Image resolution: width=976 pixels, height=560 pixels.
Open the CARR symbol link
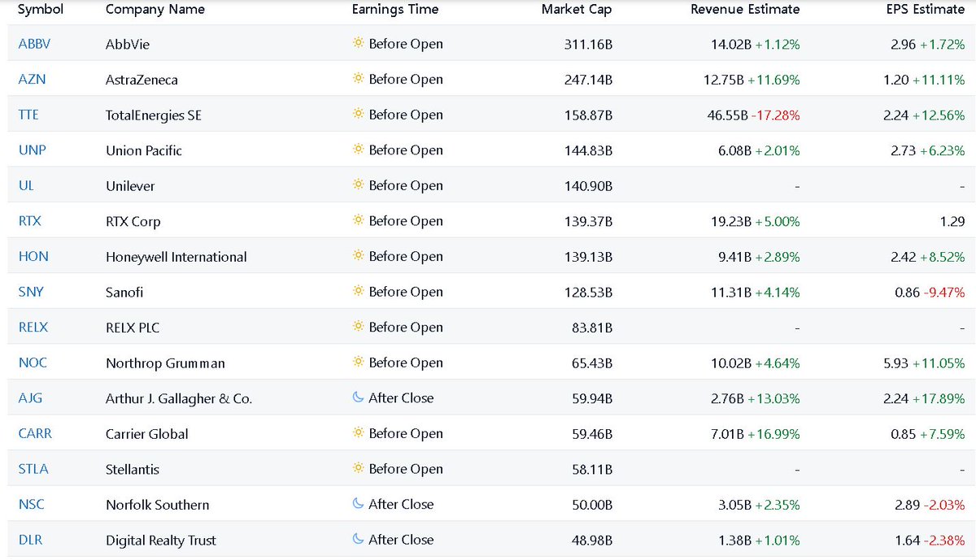point(35,434)
